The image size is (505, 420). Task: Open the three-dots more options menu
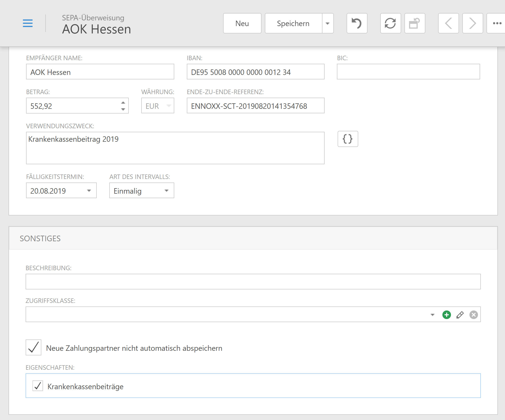(x=497, y=23)
